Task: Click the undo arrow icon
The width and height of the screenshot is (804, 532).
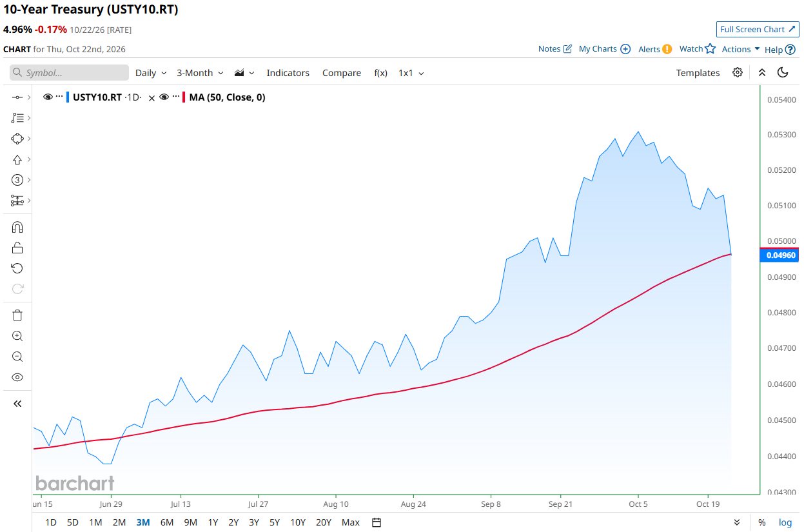Action: 17,268
